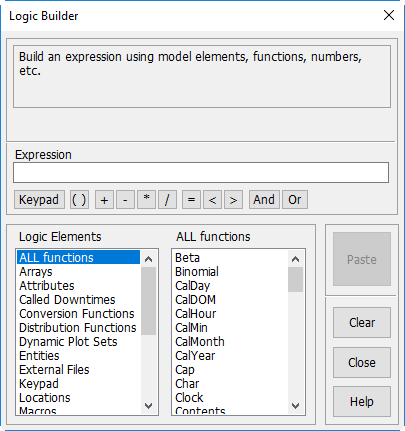Click the plus operator button
The width and height of the screenshot is (405, 431).
click(104, 200)
